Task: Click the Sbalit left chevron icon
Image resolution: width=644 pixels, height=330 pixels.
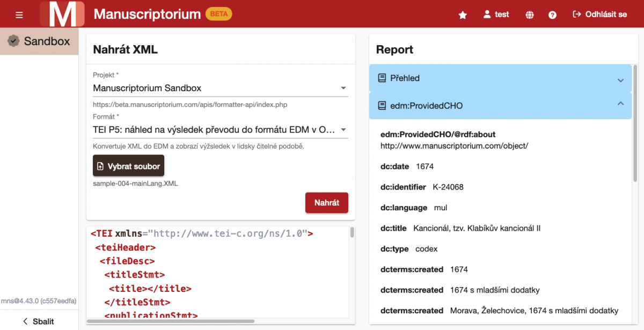Action: (x=25, y=321)
